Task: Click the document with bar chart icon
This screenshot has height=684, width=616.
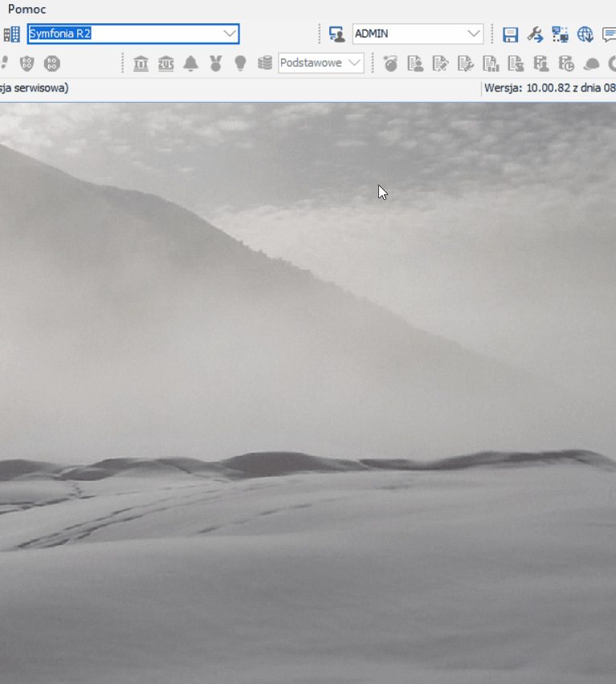Action: (x=491, y=63)
